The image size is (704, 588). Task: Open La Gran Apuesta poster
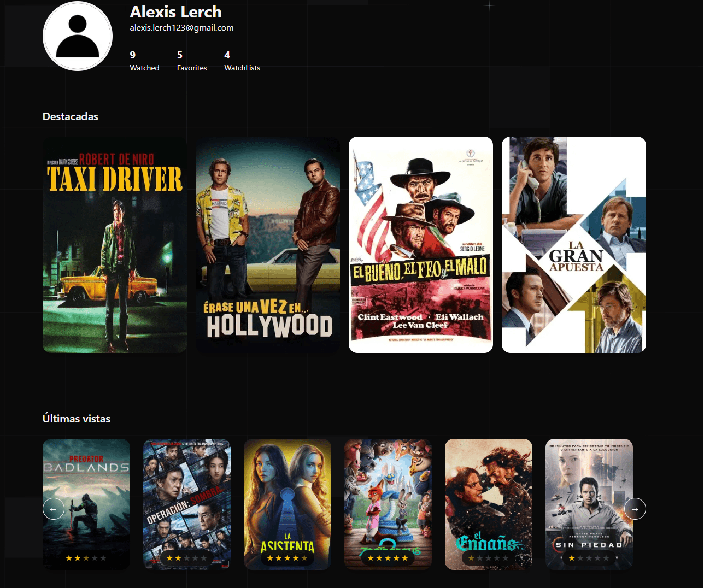click(574, 245)
